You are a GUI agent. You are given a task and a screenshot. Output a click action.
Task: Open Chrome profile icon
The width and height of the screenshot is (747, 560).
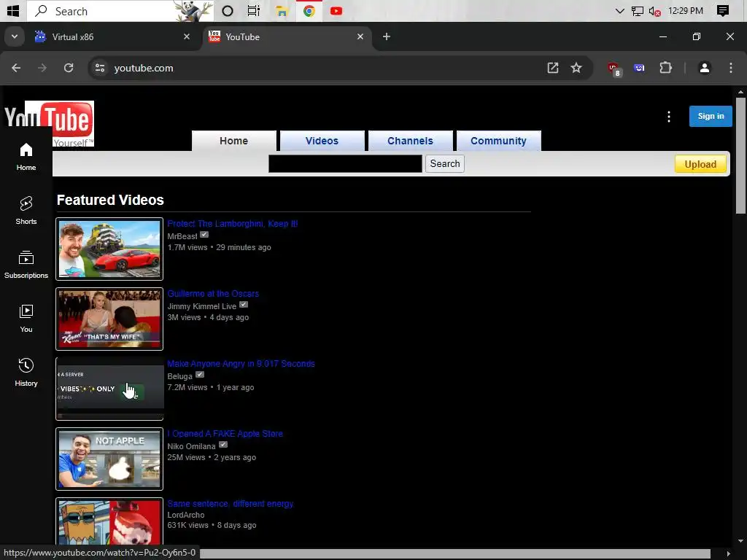[705, 68]
